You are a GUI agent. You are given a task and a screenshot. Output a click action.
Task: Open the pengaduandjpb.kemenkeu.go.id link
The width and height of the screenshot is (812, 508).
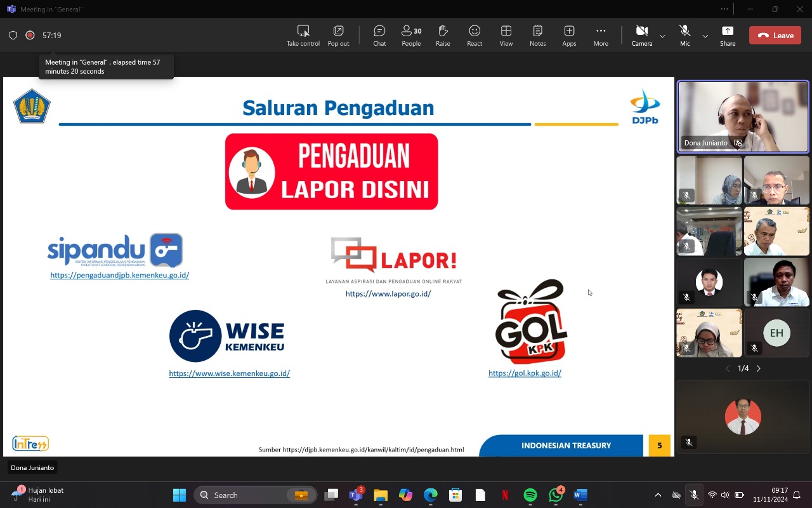tap(120, 275)
